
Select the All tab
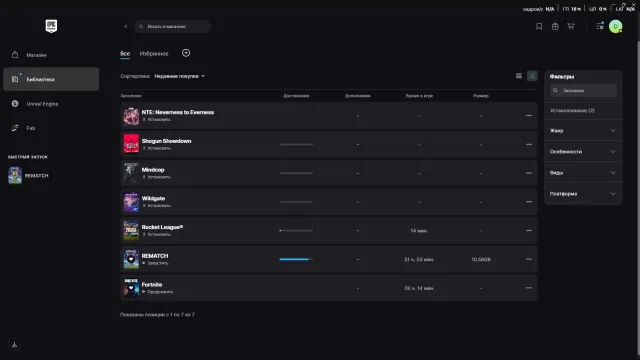click(125, 53)
